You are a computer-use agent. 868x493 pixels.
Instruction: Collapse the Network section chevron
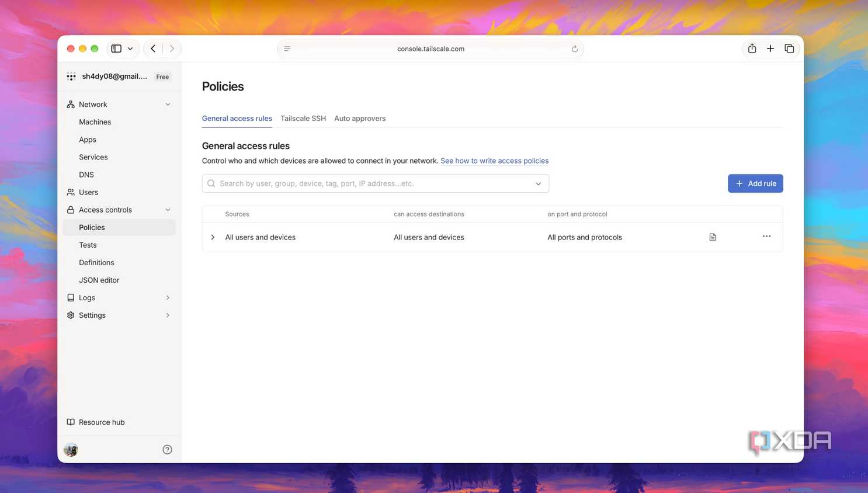click(x=168, y=105)
